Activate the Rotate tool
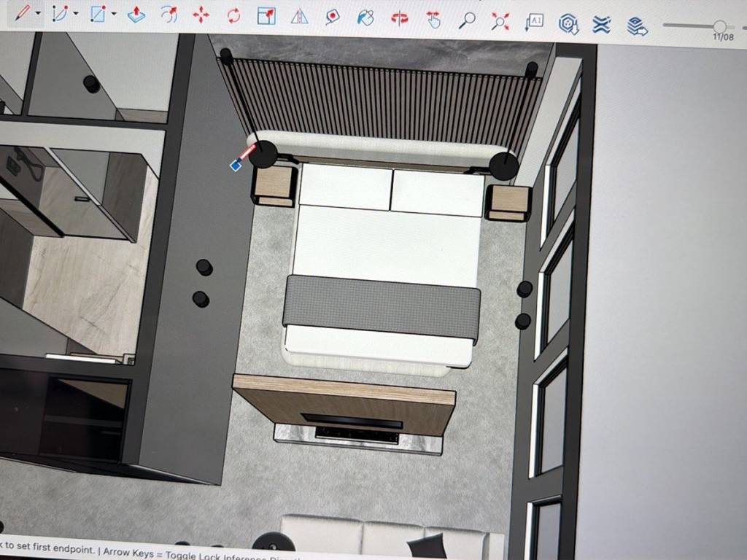The height and width of the screenshot is (560, 747). 234,15
